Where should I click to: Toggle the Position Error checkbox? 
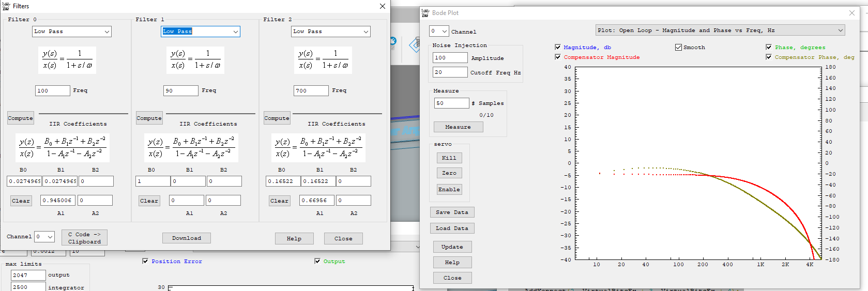point(145,261)
